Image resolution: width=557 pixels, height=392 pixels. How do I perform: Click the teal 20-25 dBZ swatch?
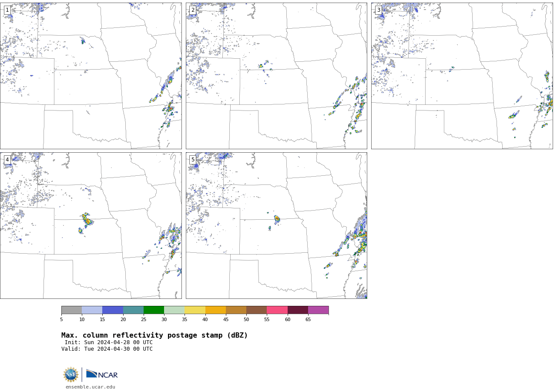tap(133, 310)
